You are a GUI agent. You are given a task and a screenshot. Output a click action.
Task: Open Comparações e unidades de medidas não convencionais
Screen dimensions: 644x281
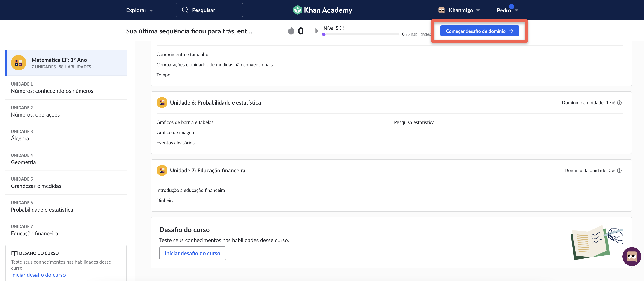(x=214, y=64)
